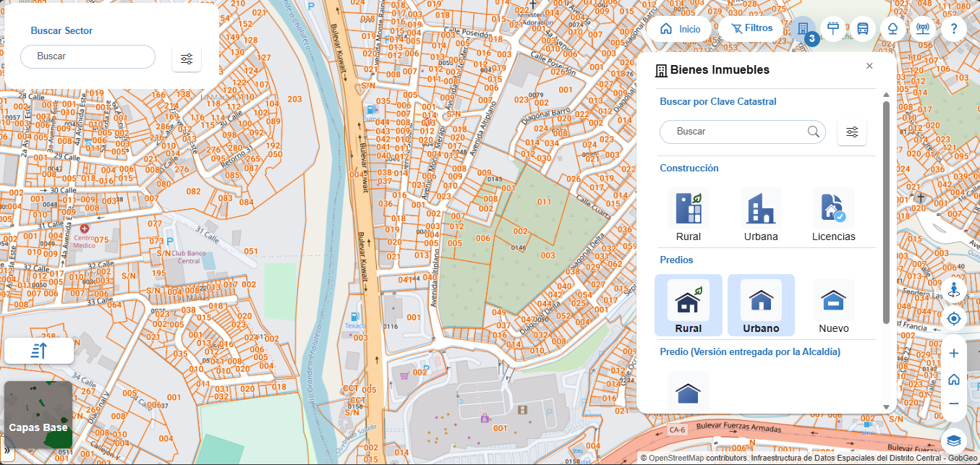Open the bus transport layer icon
This screenshot has height=465, width=980.
tap(863, 29)
